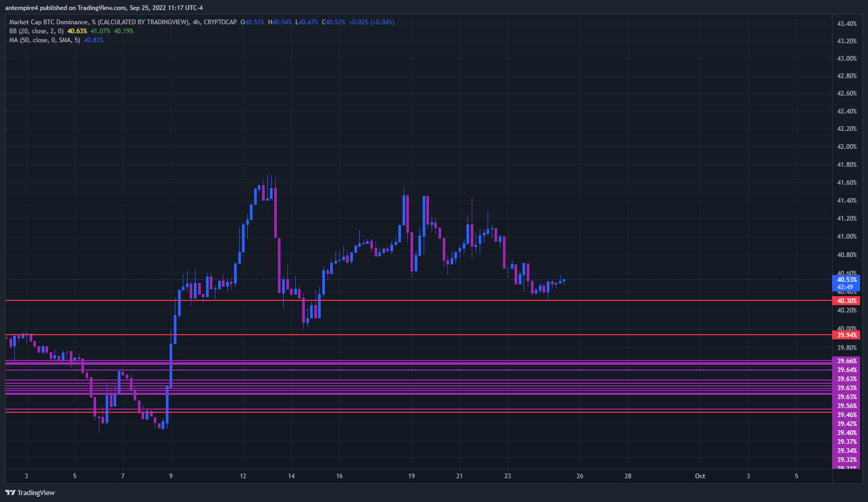868x502 pixels.
Task: Click the purple 39.40% price tag
Action: click(x=846, y=433)
